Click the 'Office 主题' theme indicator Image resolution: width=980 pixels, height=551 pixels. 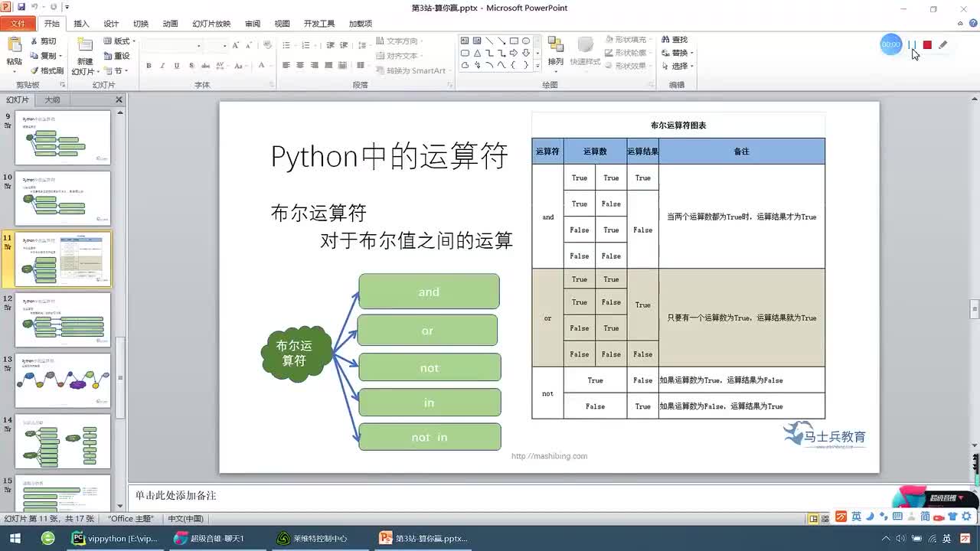(x=131, y=518)
